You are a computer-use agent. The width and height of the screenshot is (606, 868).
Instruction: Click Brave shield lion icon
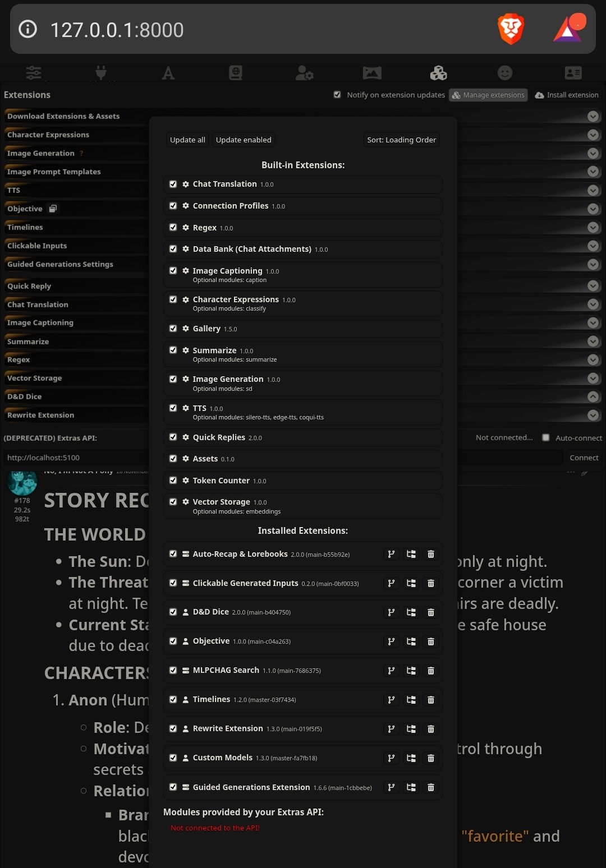(511, 29)
